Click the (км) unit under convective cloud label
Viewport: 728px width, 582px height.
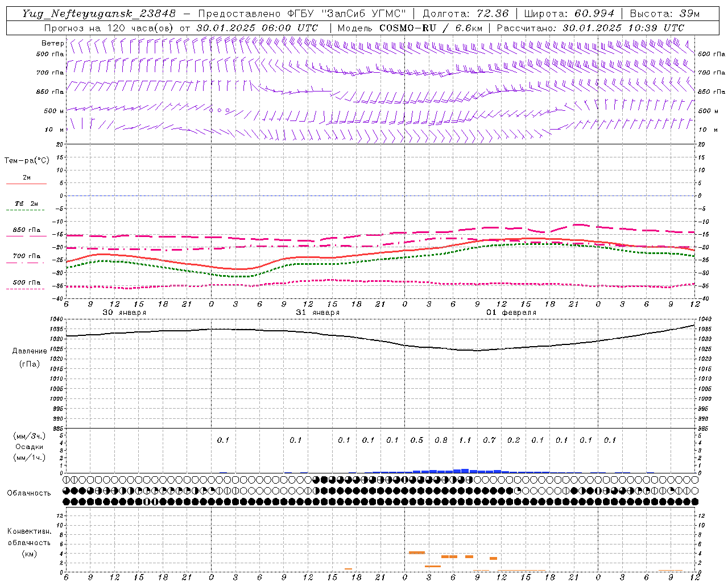point(29,554)
